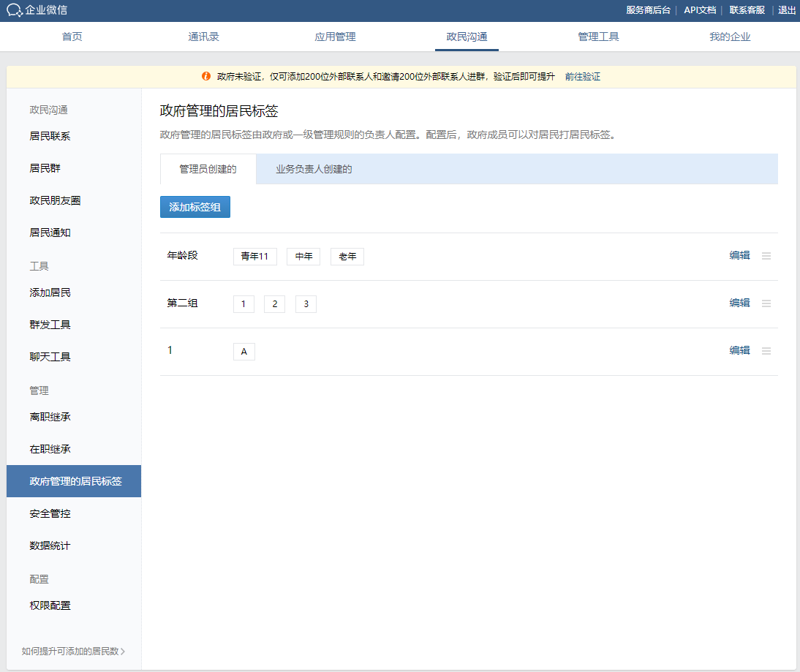Image resolution: width=800 pixels, height=672 pixels.
Task: Open API文档 link
Action: (x=700, y=10)
